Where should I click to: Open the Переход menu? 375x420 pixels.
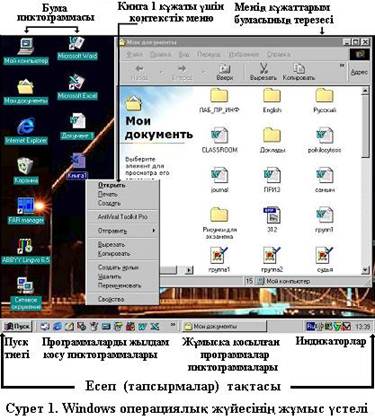pos(208,54)
